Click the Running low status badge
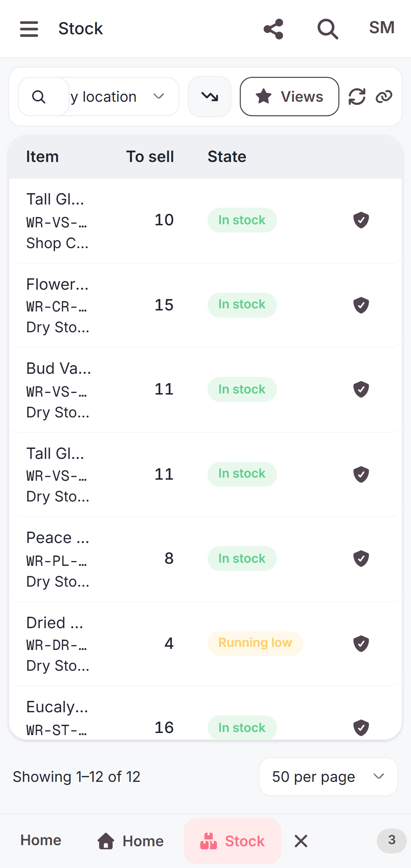 (x=255, y=643)
